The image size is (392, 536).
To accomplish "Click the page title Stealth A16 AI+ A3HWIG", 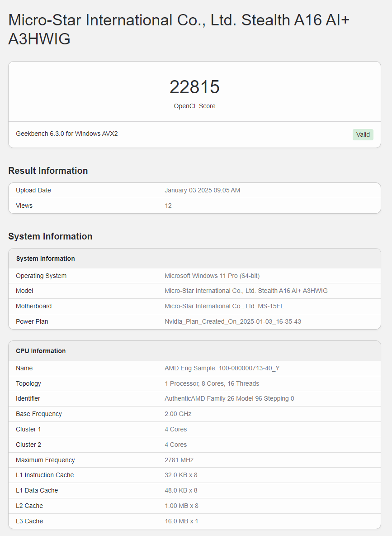I will 179,29.
